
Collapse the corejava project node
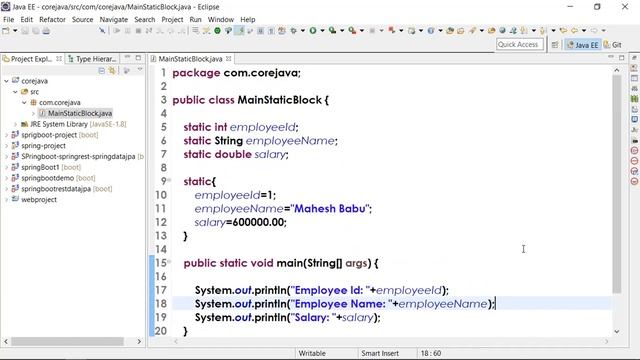pyautogui.click(x=7, y=81)
